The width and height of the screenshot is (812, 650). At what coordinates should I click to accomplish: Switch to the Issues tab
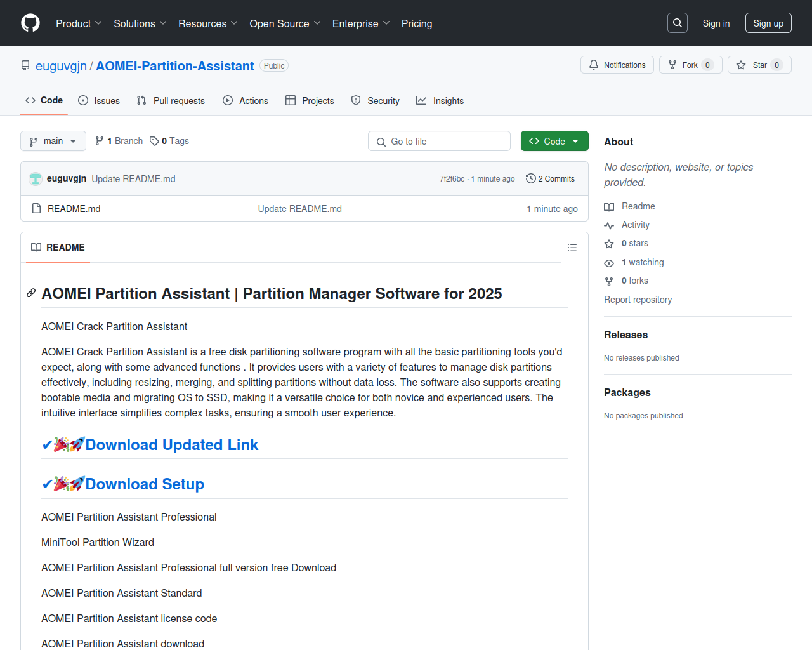coord(99,100)
